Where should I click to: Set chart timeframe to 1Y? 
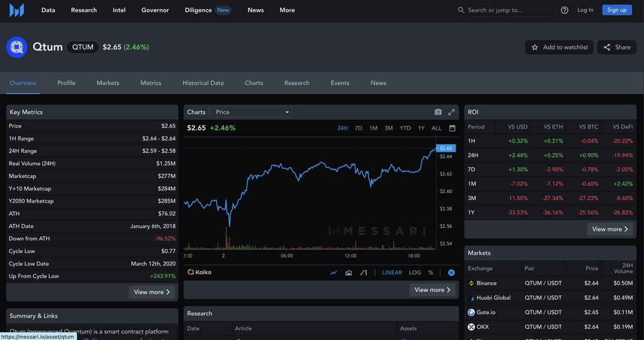pos(421,128)
